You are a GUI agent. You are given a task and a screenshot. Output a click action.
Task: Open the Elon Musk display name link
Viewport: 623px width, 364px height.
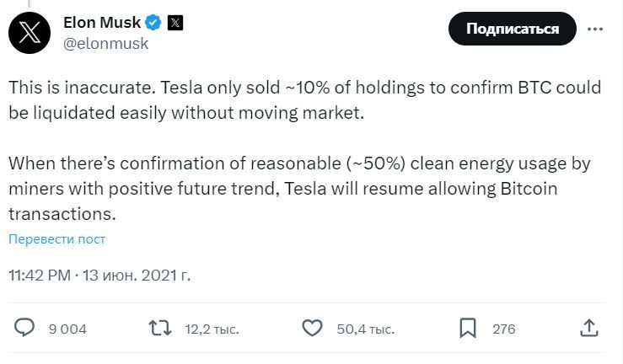click(x=101, y=23)
